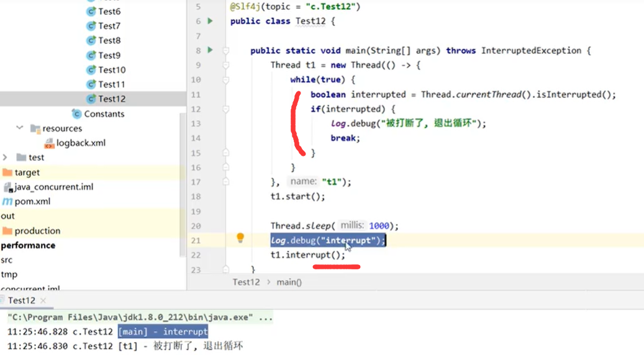Run class Test12 via gutter arrow on line 6

pos(211,21)
